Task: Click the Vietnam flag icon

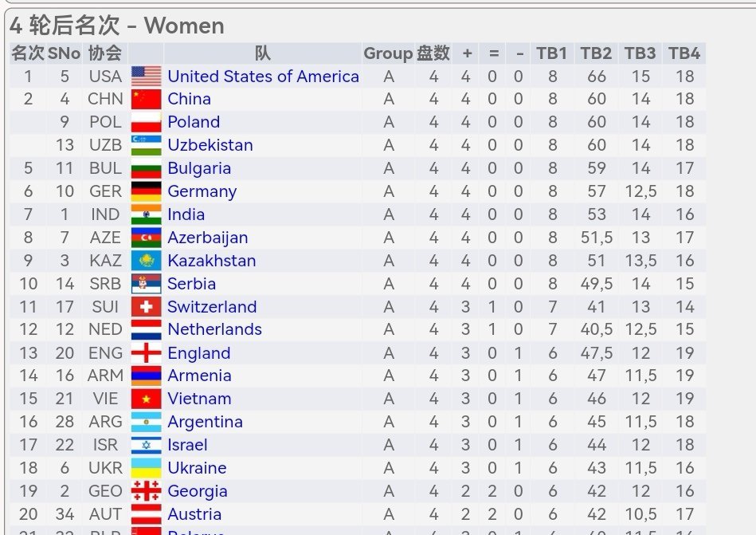Action: (146, 399)
